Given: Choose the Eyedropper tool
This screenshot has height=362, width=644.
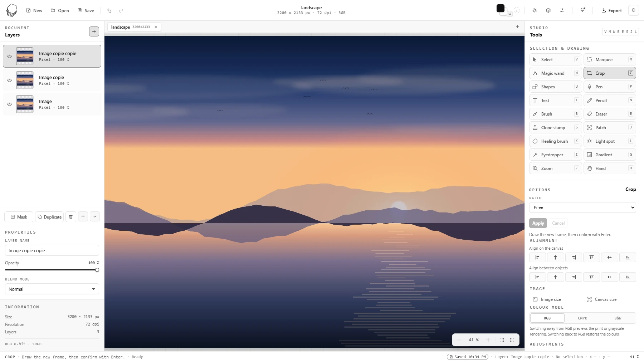Looking at the screenshot, I should (555, 155).
